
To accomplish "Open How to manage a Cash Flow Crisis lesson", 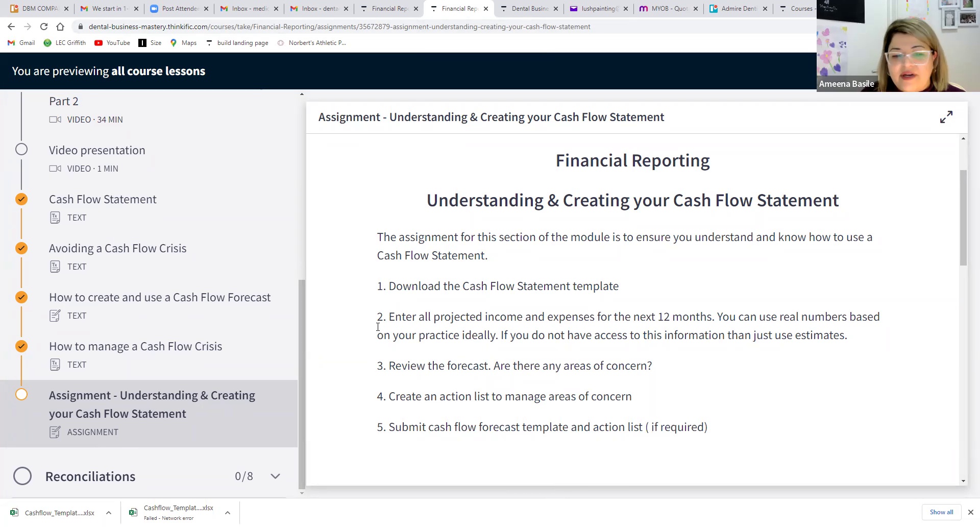I will (135, 346).
